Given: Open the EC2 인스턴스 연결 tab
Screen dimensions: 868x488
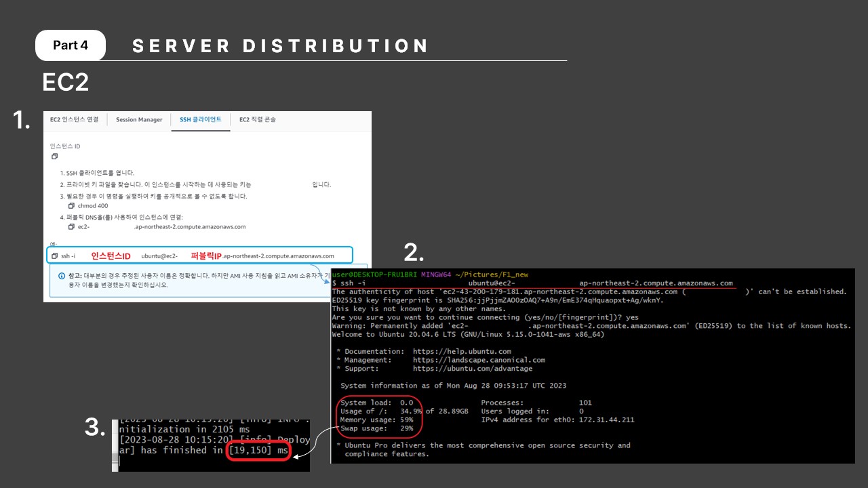Looking at the screenshot, I should (75, 120).
